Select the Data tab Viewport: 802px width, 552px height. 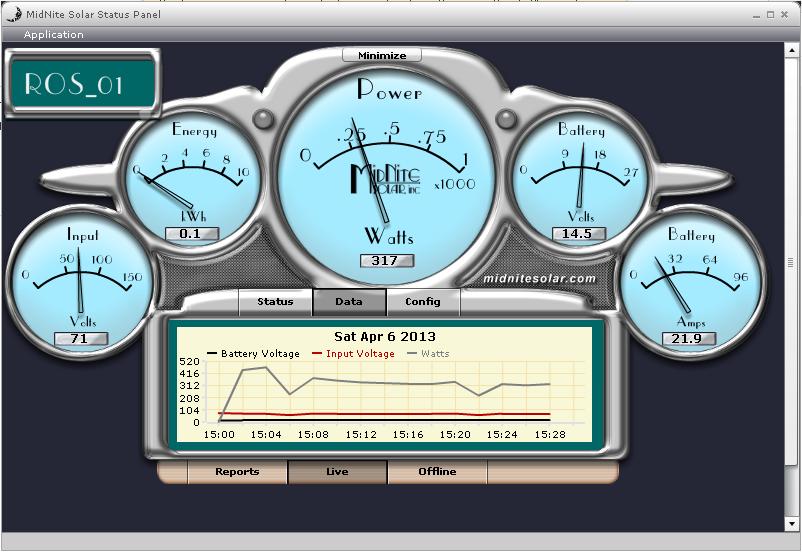[349, 302]
